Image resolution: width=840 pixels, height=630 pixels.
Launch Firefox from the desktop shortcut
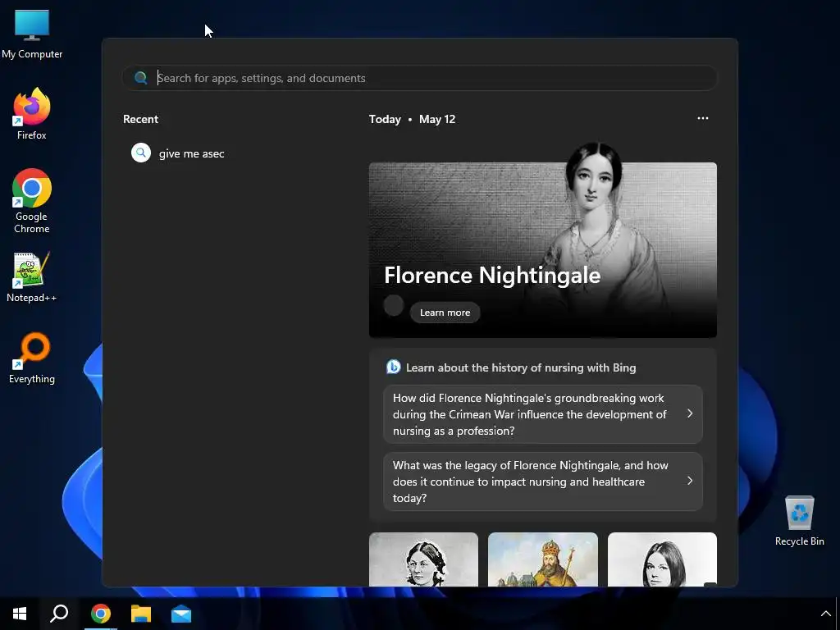(x=32, y=114)
